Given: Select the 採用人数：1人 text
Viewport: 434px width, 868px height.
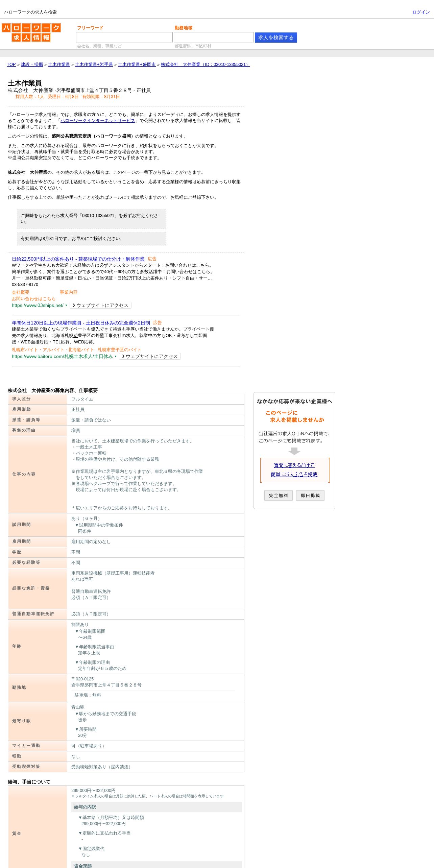Looking at the screenshot, I should [30, 97].
